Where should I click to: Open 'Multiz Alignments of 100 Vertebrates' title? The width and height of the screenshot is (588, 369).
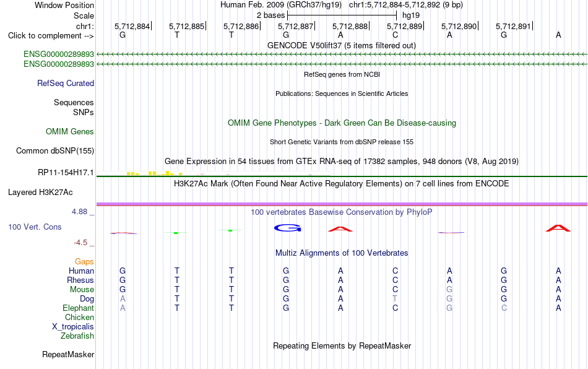click(342, 253)
